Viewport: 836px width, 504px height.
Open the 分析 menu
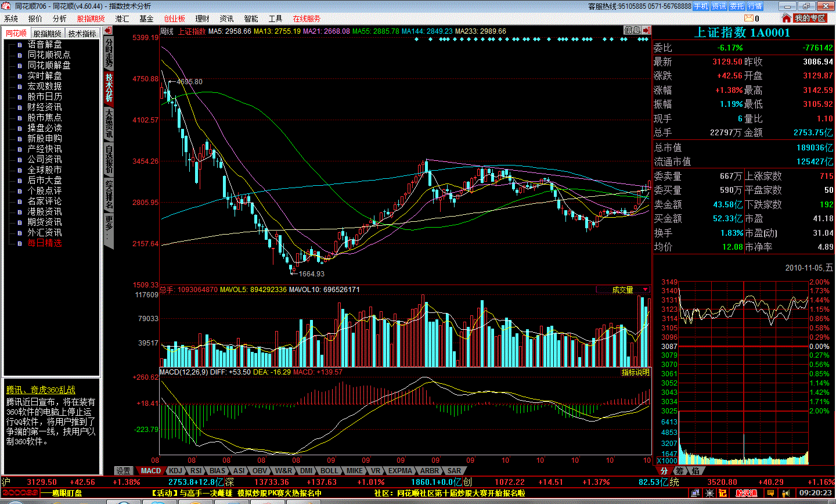[60, 19]
